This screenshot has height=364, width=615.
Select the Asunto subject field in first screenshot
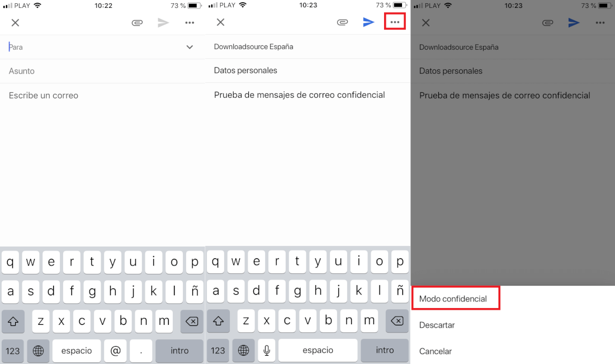coord(102,71)
